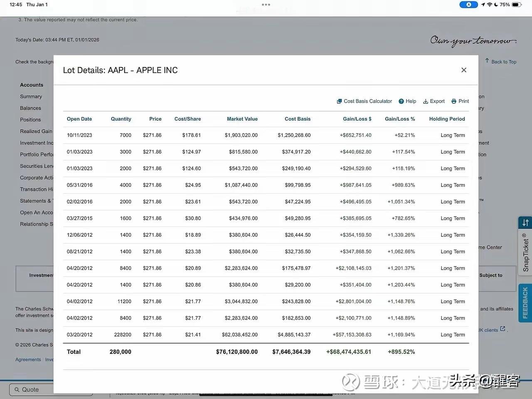532x399 pixels.
Task: Click the 02/02/2016 open date cell
Action: tap(79, 202)
